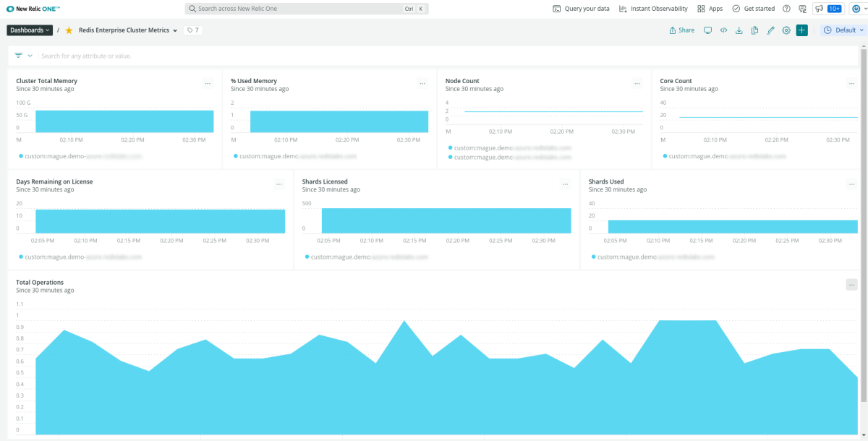Toggle the custom:mague legend under Shards Licensed

365,257
